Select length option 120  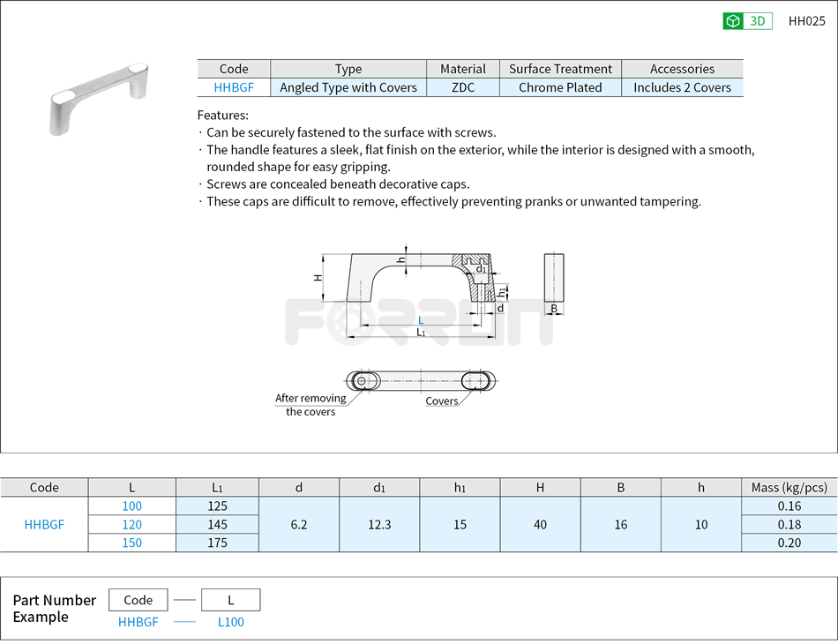point(131,524)
